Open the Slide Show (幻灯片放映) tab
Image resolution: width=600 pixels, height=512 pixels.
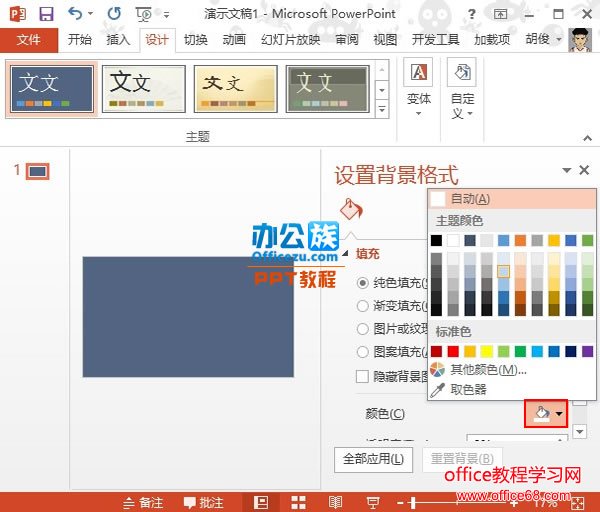click(290, 39)
